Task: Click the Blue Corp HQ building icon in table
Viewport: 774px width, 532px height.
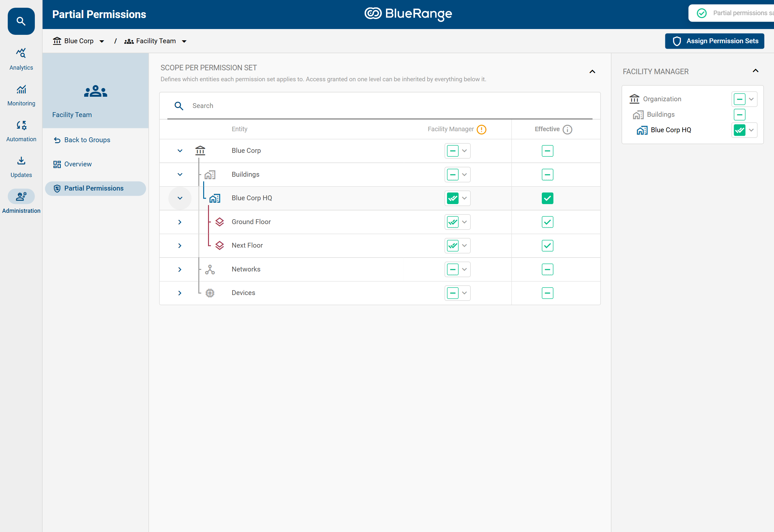Action: point(215,198)
